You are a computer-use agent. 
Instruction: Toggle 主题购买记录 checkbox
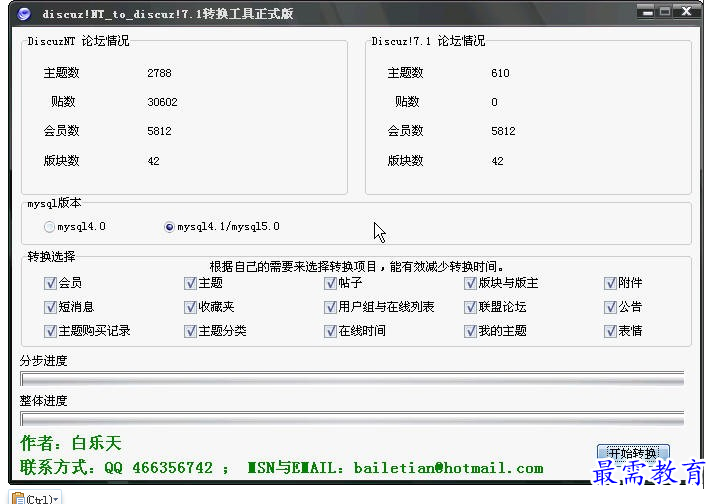(50, 331)
